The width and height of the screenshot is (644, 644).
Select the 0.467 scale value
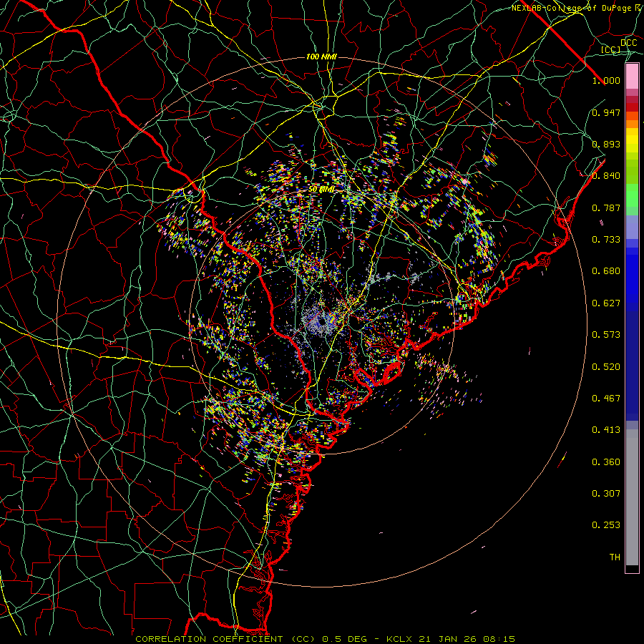606,399
